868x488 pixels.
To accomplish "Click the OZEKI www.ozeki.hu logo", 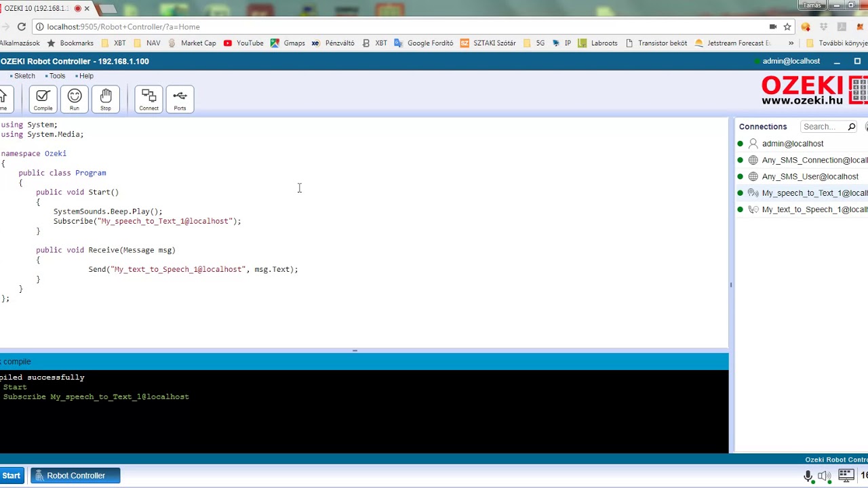I will point(814,91).
